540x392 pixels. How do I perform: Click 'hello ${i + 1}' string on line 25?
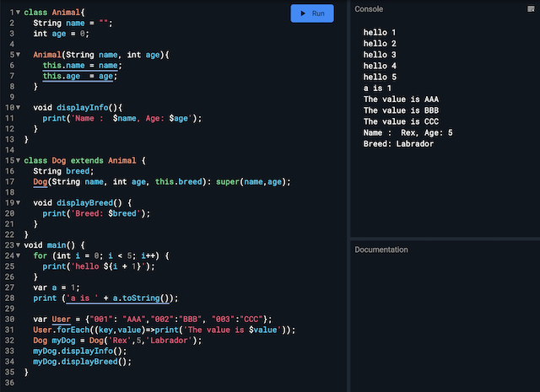[x=109, y=266]
